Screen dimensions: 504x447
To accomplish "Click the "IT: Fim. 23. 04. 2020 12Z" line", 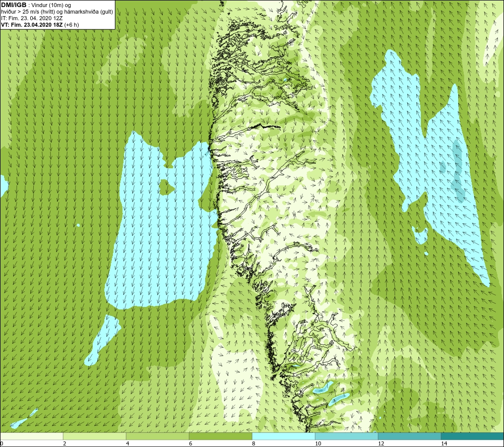I will (32, 18).
